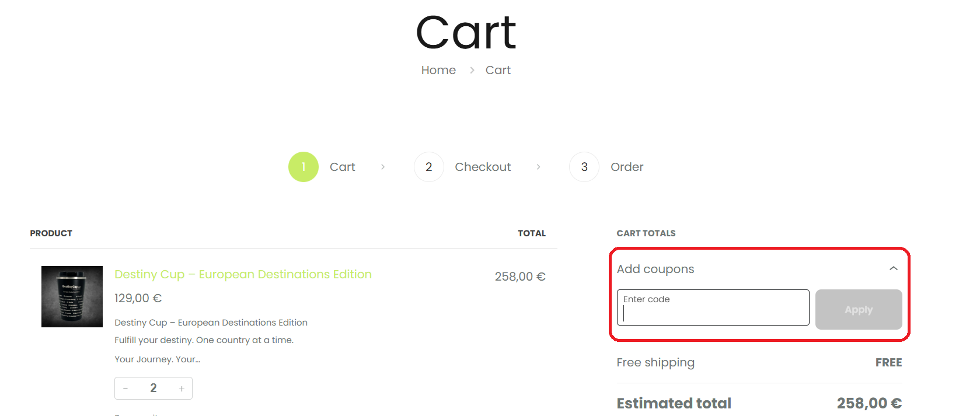The height and width of the screenshot is (416, 980).
Task: Click the arrow between Checkout and Order steps
Action: [538, 167]
